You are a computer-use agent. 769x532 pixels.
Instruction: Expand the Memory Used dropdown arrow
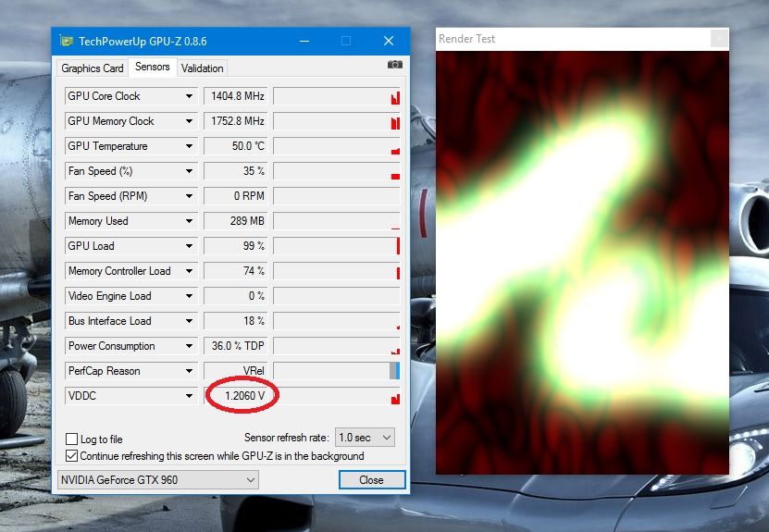click(190, 221)
